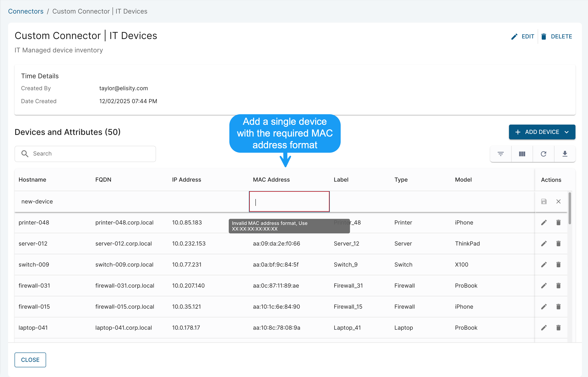The image size is (588, 377).
Task: Select MAC aa:09:da:2e:f0:66
Action: [276, 244]
